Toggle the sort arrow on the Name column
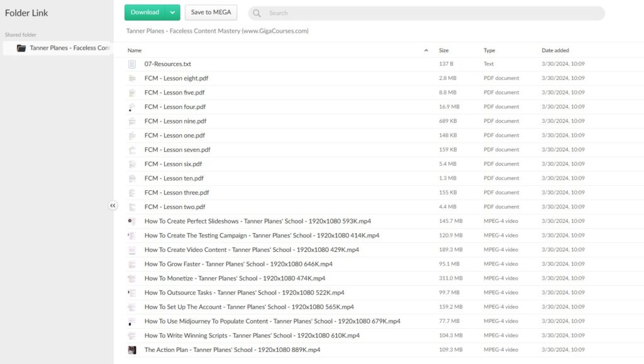The image size is (644, 364). (426, 50)
